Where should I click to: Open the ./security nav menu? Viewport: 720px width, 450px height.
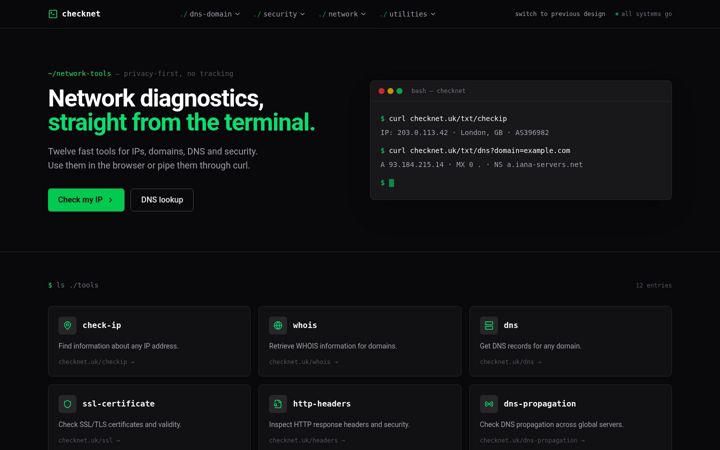[x=279, y=14]
